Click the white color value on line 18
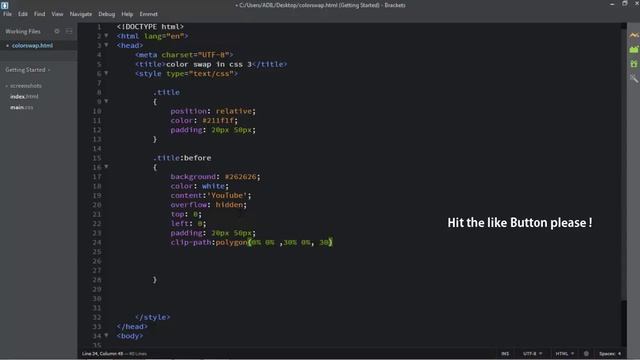Screen dimensions: 640x360 pos(213,186)
